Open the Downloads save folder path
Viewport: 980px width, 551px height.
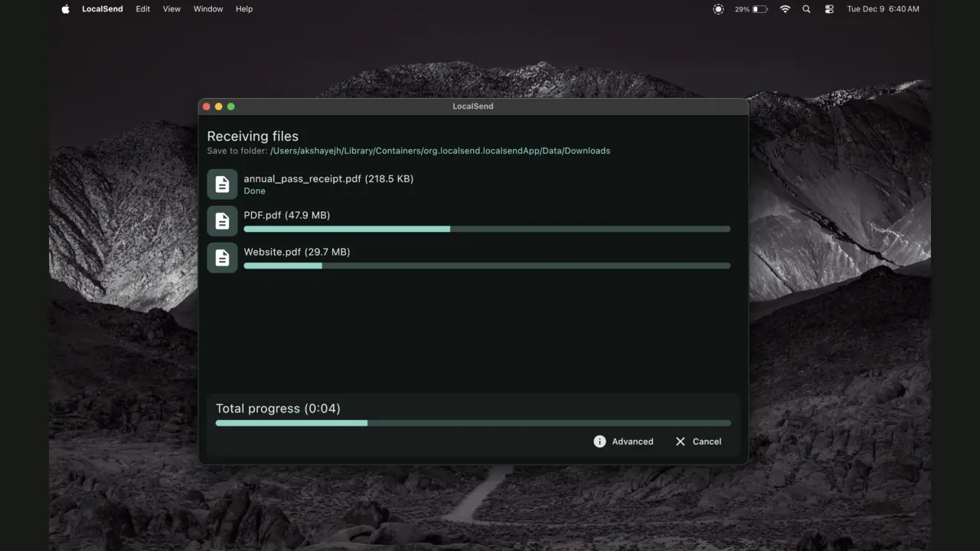440,151
